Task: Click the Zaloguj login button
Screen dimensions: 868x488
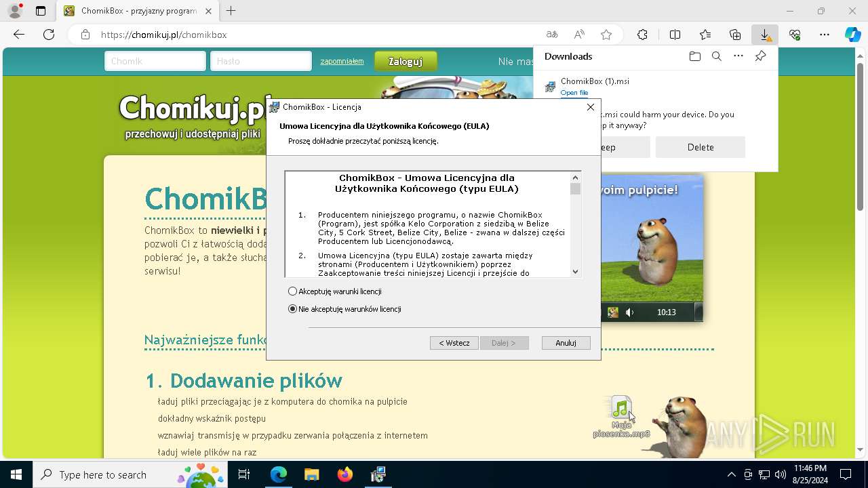Action: pos(406,61)
